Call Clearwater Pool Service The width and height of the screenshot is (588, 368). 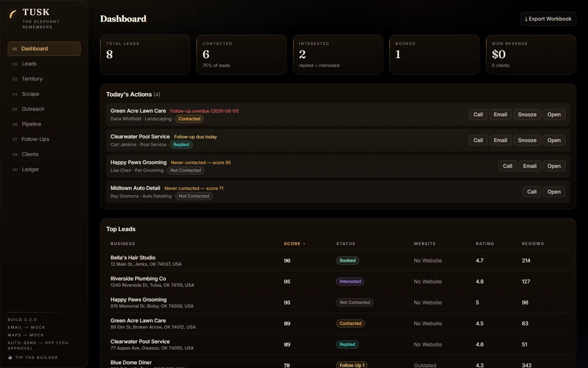pyautogui.click(x=478, y=140)
